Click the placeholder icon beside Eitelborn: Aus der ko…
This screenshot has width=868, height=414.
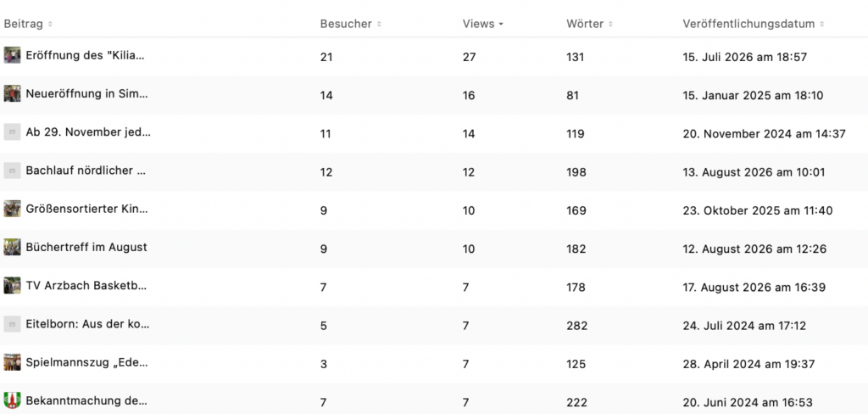pyautogui.click(x=12, y=324)
